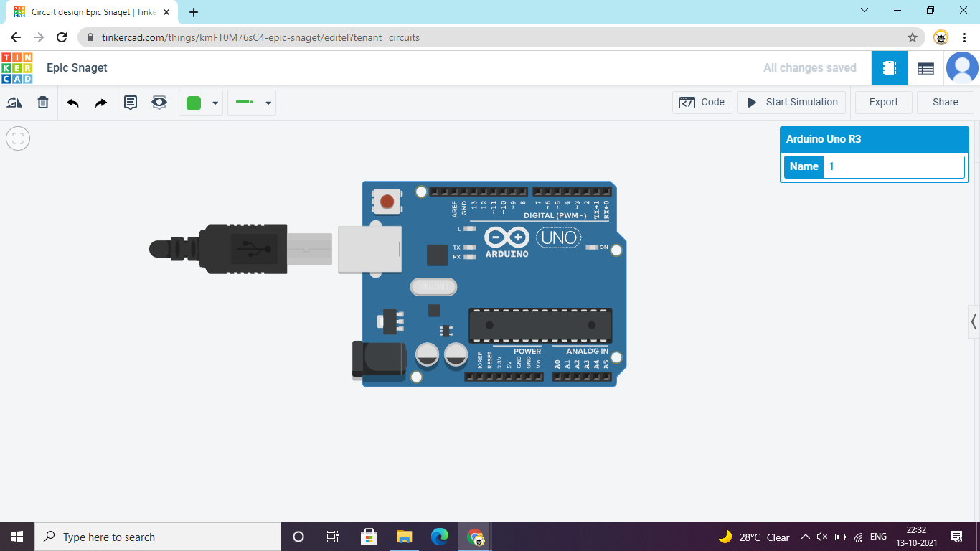The image size is (980, 551).
Task: Edit the Name input field
Action: point(893,166)
